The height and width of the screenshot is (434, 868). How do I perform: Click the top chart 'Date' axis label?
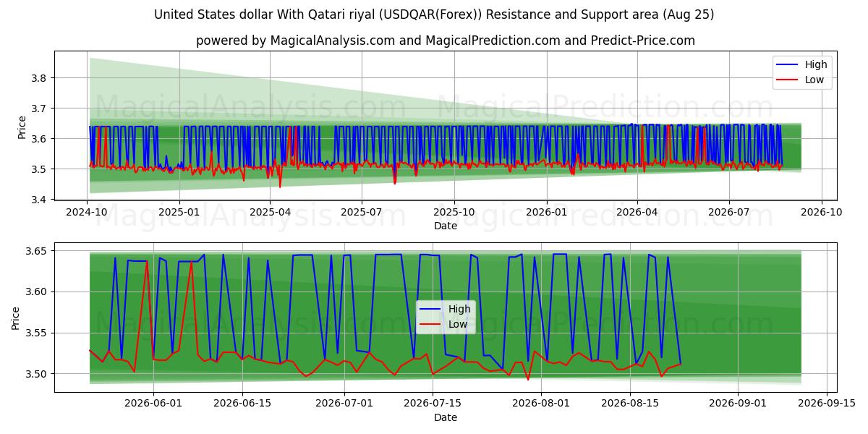(x=446, y=226)
